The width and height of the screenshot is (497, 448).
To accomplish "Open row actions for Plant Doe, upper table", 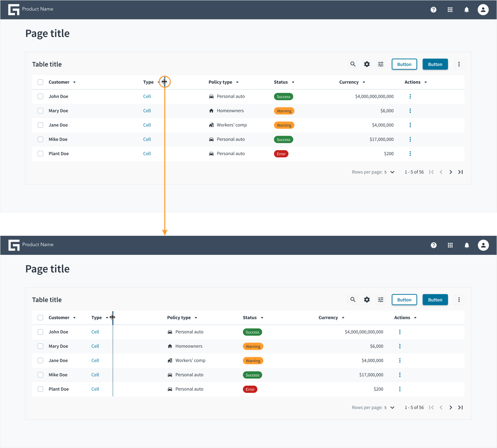I will tap(410, 154).
